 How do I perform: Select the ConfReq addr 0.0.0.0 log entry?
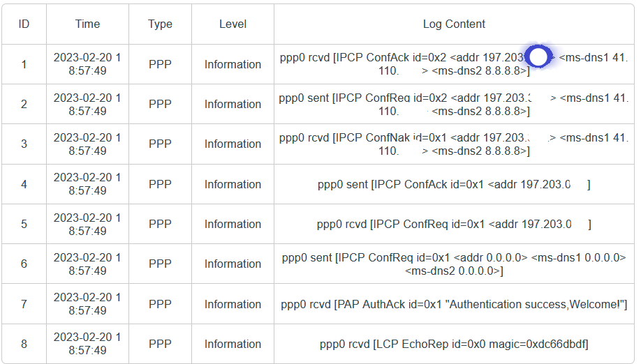pyautogui.click(x=454, y=264)
